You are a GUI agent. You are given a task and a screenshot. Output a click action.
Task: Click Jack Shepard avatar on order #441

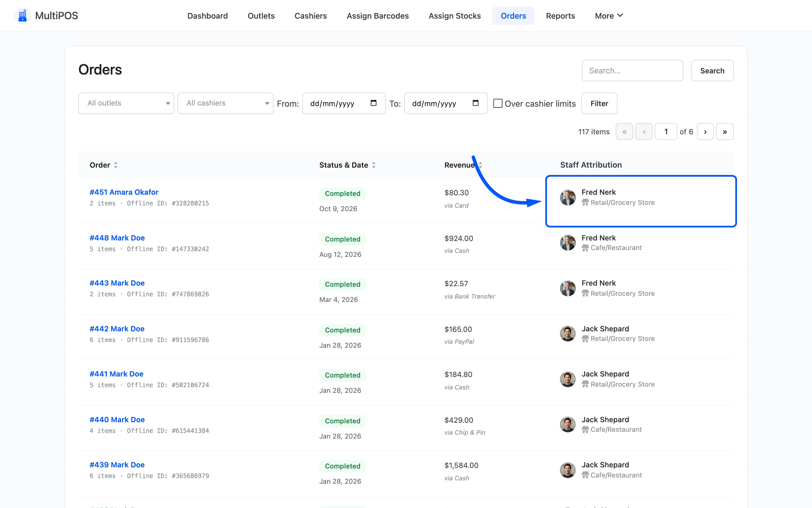(568, 379)
